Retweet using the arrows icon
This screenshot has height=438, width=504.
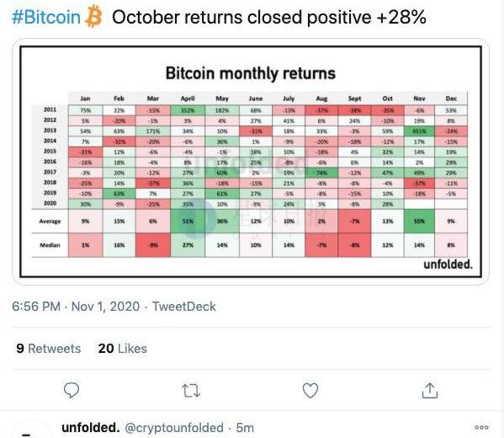(191, 390)
